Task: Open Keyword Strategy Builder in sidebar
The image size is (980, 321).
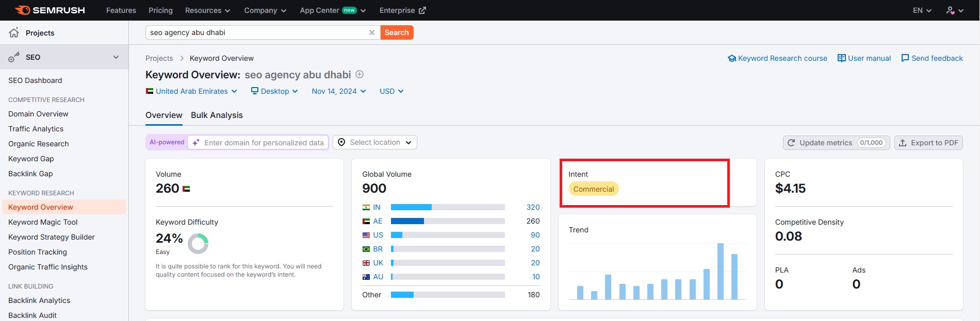Action: click(x=52, y=237)
